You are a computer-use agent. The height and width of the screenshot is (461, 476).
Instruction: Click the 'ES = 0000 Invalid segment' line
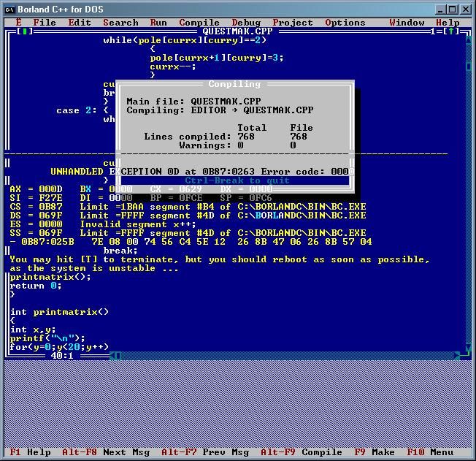103,224
